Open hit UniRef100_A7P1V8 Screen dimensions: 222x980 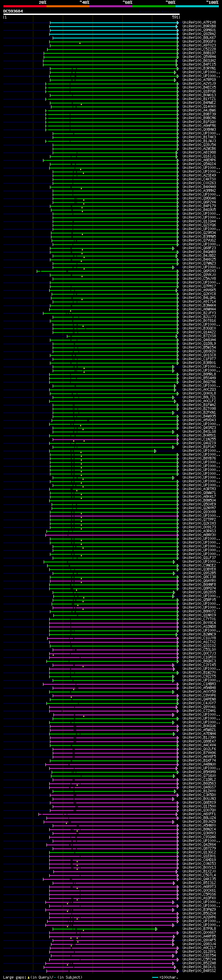199,23
